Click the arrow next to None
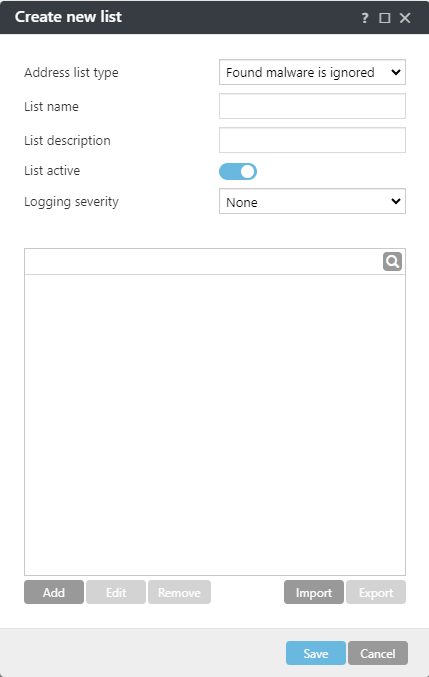The height and width of the screenshot is (677, 429). point(396,201)
